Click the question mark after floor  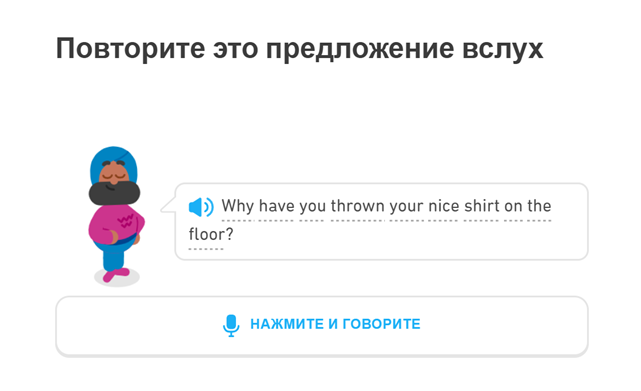229,234
